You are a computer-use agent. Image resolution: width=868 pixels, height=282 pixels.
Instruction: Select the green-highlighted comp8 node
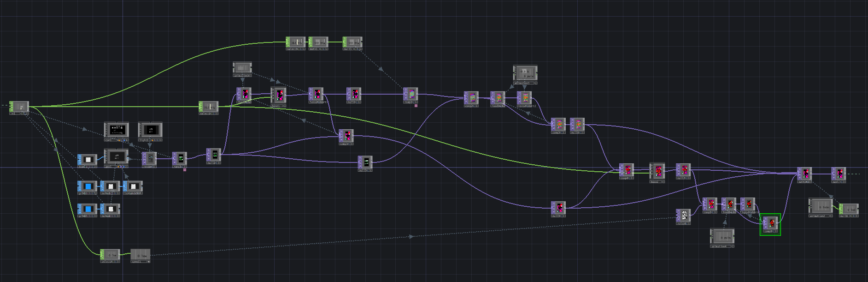point(770,223)
